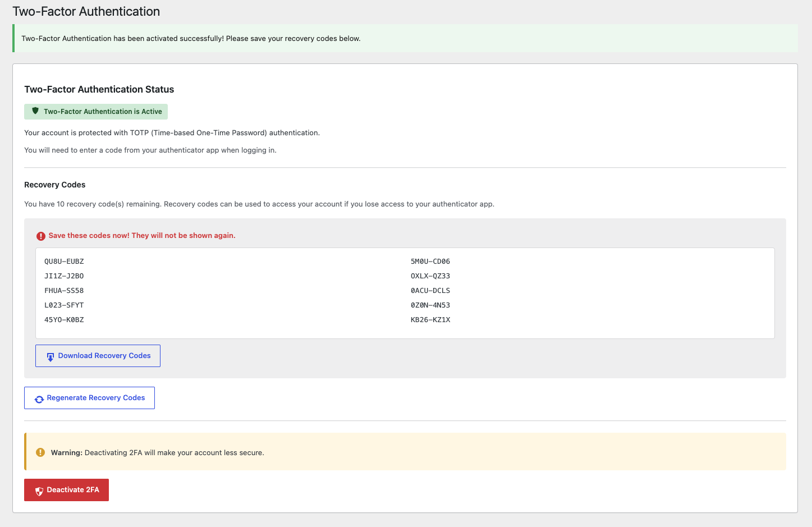Click the orange warning icon in the deactivation notice
The width and height of the screenshot is (812, 527).
(x=40, y=452)
